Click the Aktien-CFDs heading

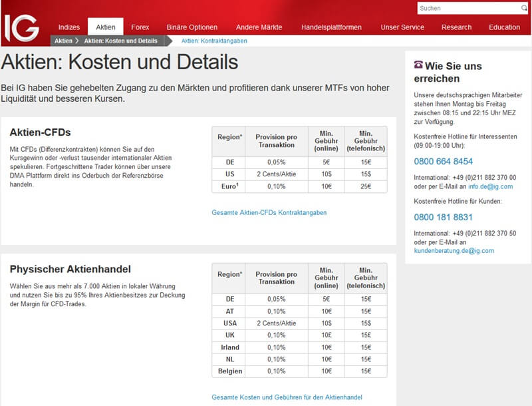coord(40,132)
